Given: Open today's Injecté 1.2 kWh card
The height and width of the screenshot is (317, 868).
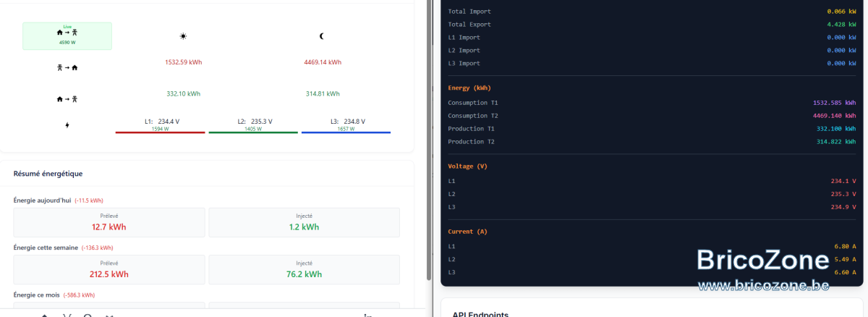Looking at the screenshot, I should [304, 222].
